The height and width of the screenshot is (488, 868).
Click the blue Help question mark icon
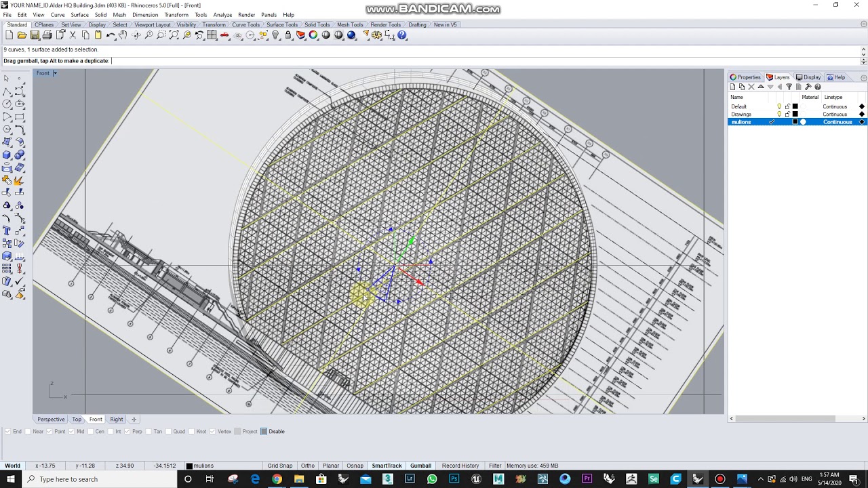pos(402,35)
